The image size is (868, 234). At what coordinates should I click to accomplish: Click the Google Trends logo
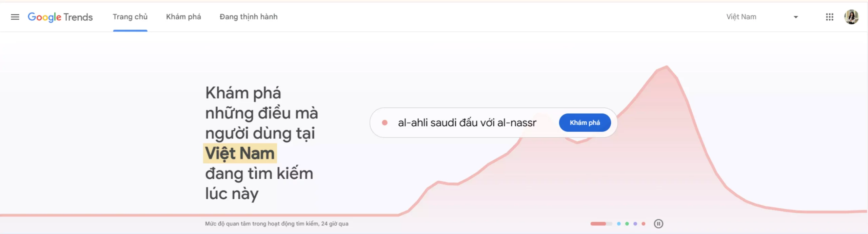click(60, 17)
